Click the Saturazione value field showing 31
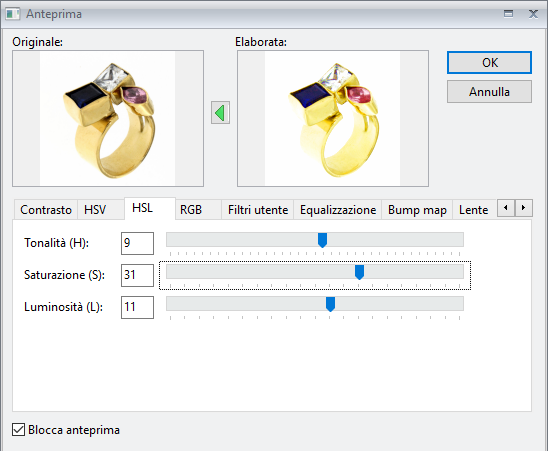This screenshot has width=548, height=451. (x=137, y=275)
